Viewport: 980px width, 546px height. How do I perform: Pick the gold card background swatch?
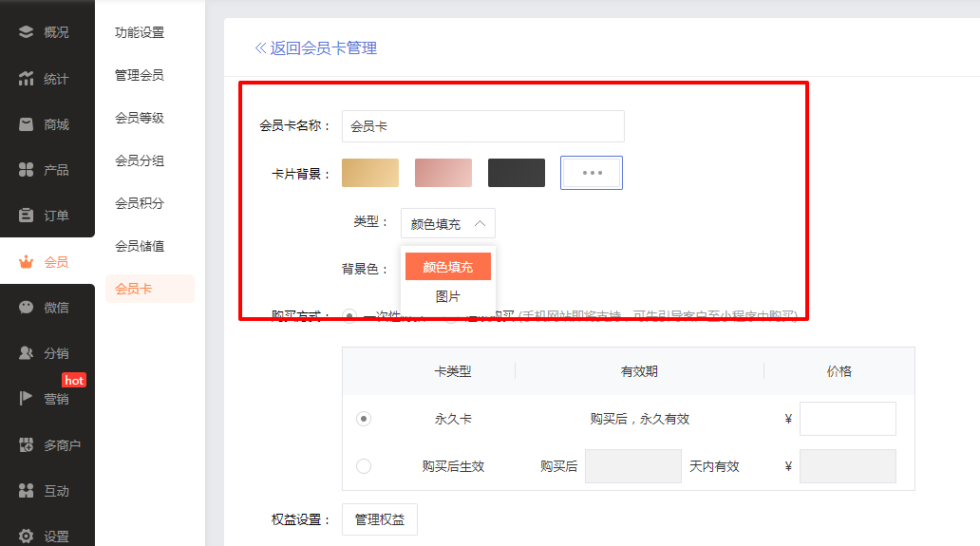point(370,173)
